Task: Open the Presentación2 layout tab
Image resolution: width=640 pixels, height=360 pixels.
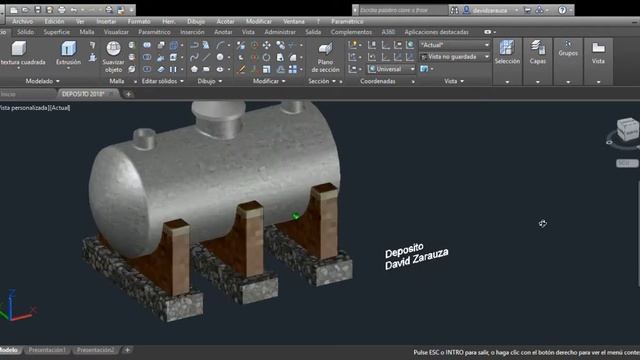Action: tap(96, 350)
